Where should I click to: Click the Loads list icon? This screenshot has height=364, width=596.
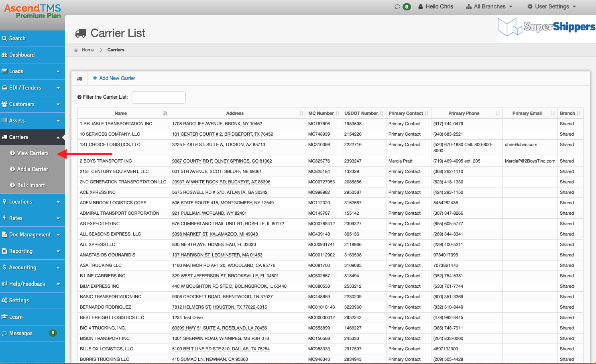coord(4,71)
